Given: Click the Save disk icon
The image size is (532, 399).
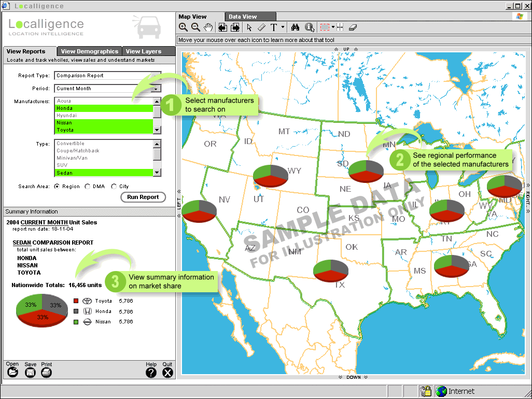Looking at the screenshot, I should pos(30,373).
